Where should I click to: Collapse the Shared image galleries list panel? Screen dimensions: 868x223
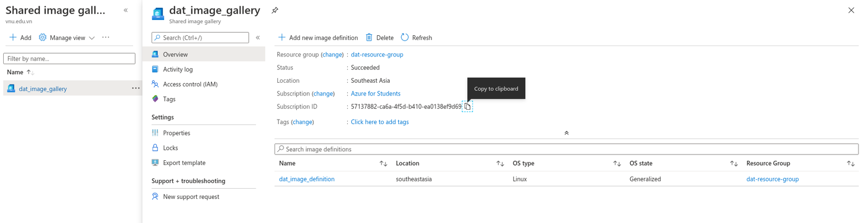126,10
